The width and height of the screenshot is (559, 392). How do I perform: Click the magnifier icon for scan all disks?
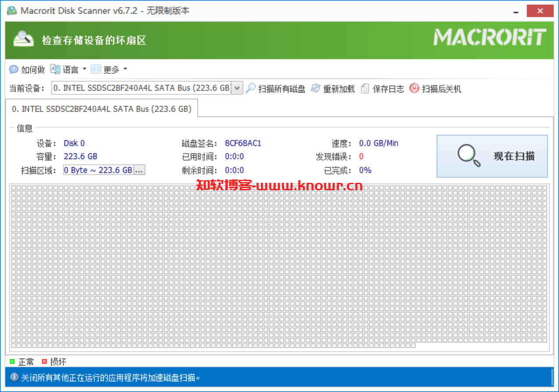click(250, 88)
